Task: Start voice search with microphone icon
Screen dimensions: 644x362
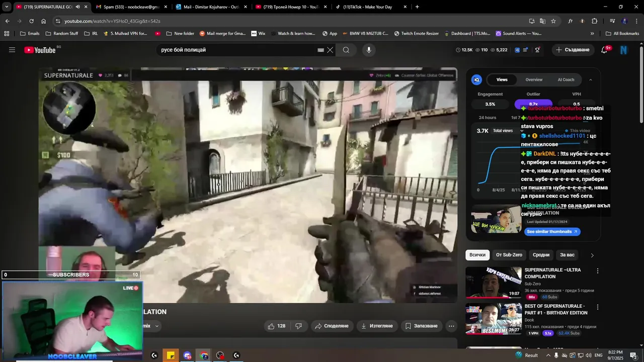Action: 369,50
